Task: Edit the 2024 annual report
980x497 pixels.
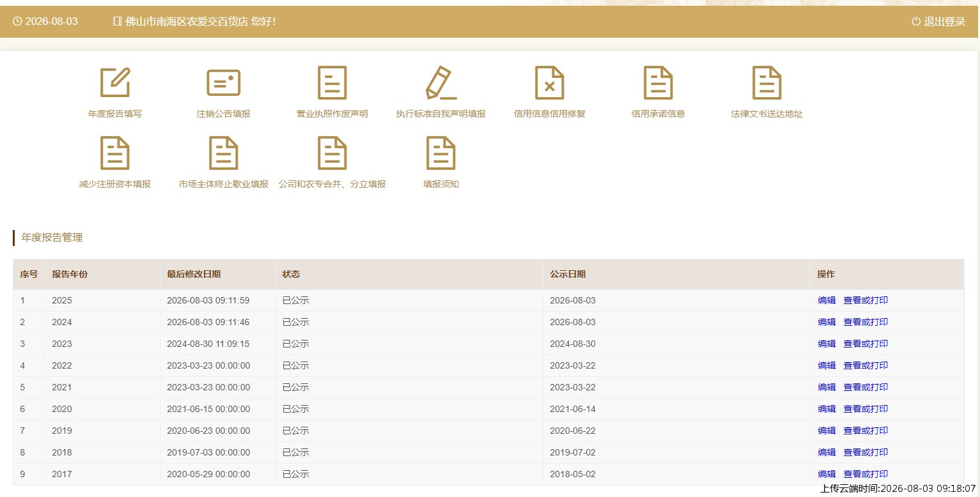Action: [x=827, y=322]
